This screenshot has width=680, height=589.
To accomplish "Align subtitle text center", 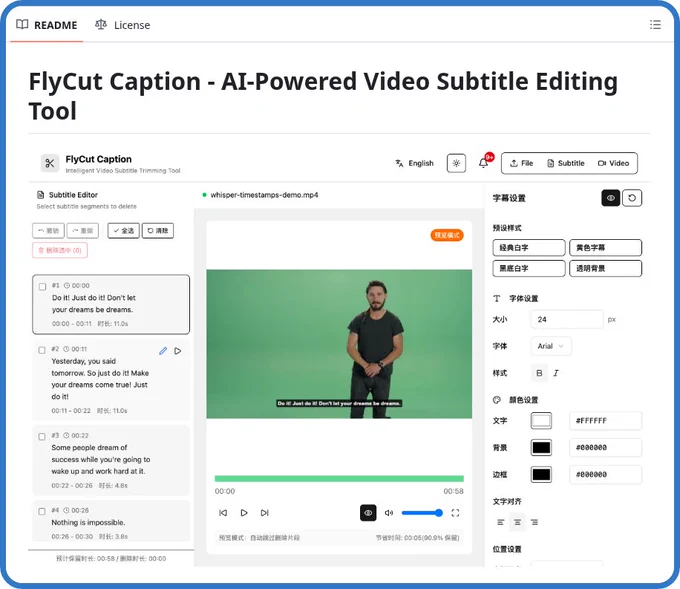I will pyautogui.click(x=517, y=522).
